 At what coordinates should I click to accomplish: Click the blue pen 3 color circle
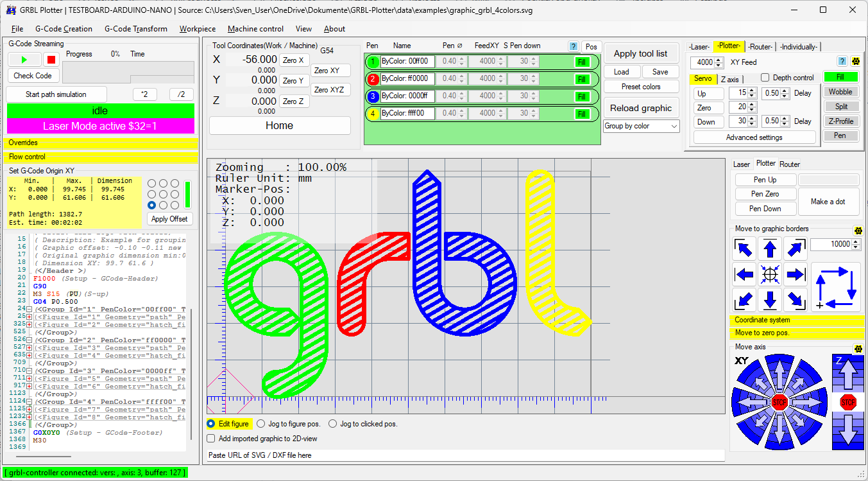coord(372,96)
